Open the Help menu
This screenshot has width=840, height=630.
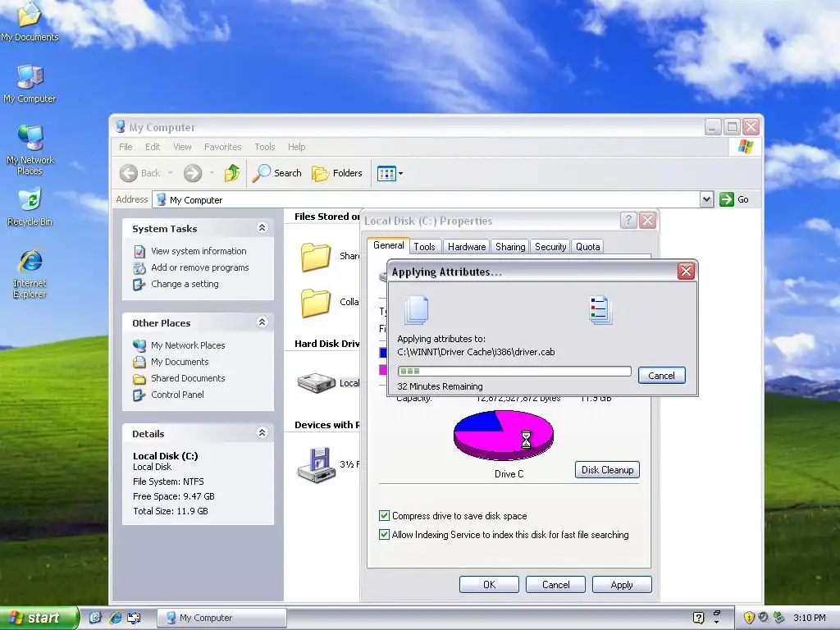296,147
